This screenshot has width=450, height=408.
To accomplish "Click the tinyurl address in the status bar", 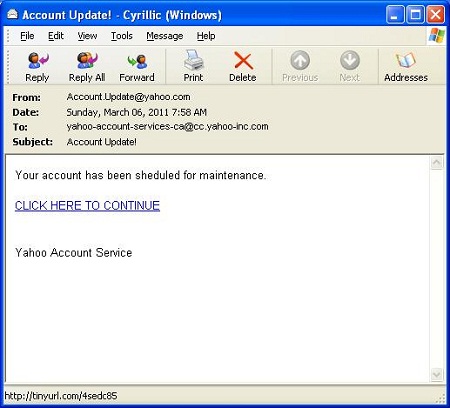I will click(61, 396).
